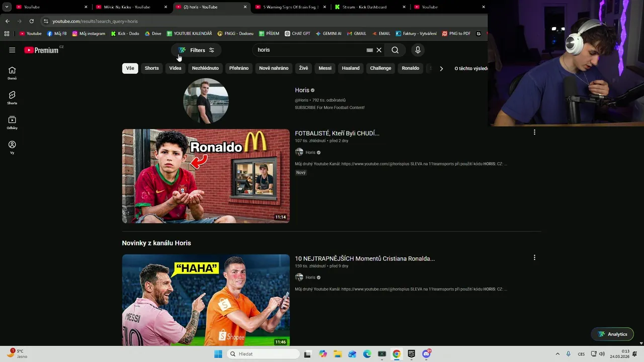This screenshot has width=644, height=362.
Task: Click the YouTube Premium logo
Action: tap(42, 50)
